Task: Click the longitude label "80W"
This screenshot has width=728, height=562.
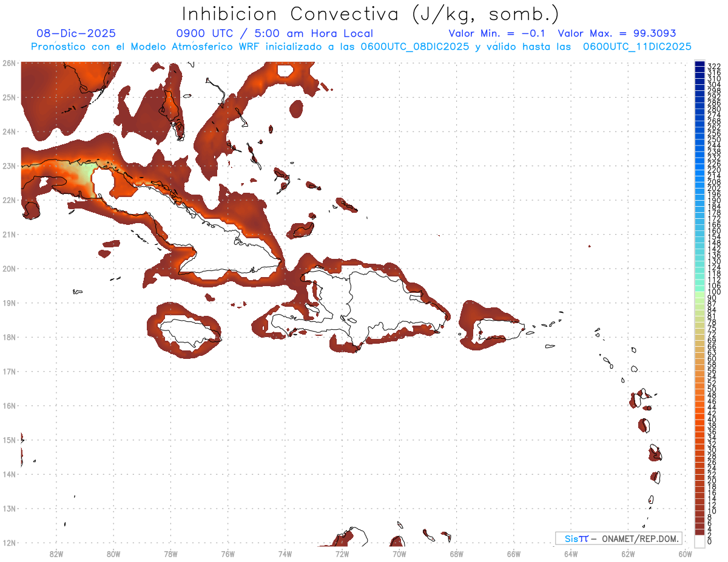Action: 113,554
